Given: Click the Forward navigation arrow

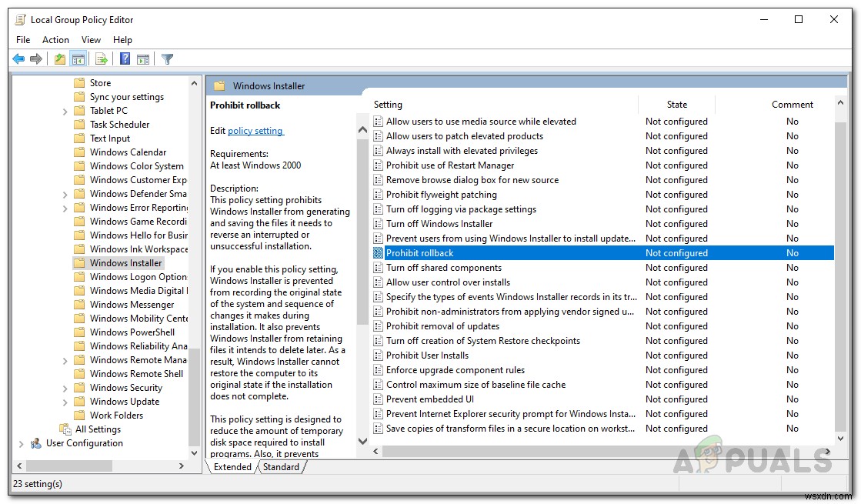Looking at the screenshot, I should [x=37, y=58].
